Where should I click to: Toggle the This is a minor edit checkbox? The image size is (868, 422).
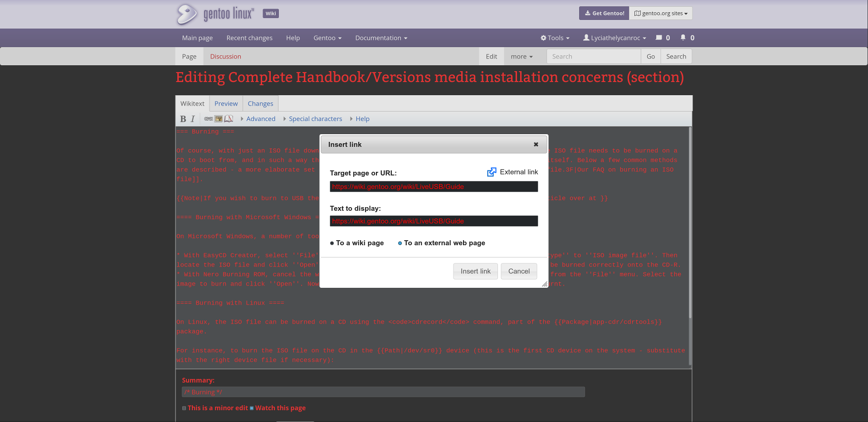tap(184, 408)
